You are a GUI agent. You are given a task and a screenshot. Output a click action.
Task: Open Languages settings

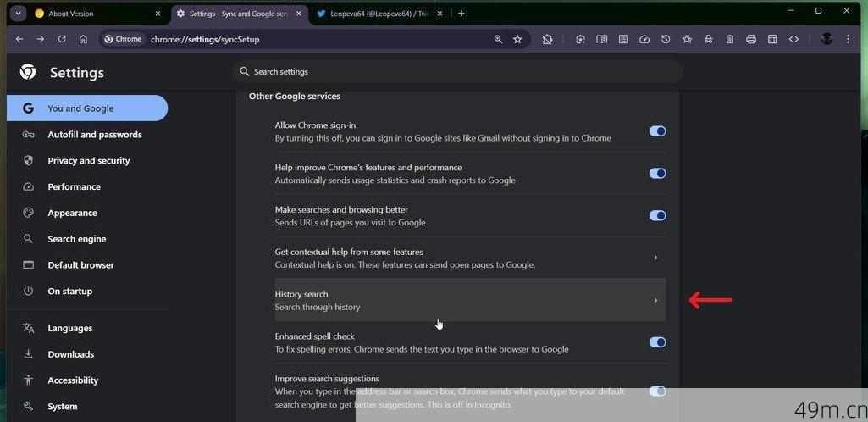(x=87, y=328)
